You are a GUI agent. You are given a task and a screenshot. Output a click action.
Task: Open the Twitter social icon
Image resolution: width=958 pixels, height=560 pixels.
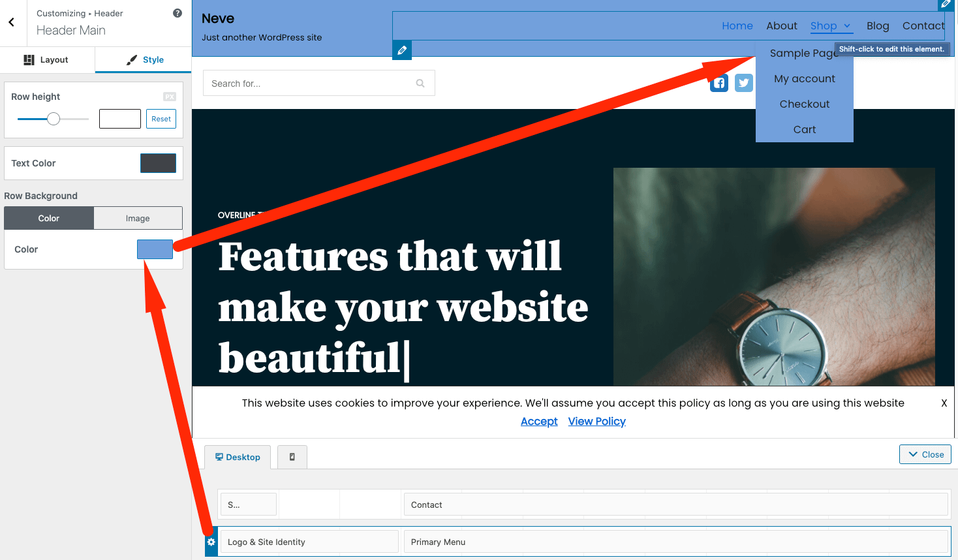[743, 83]
